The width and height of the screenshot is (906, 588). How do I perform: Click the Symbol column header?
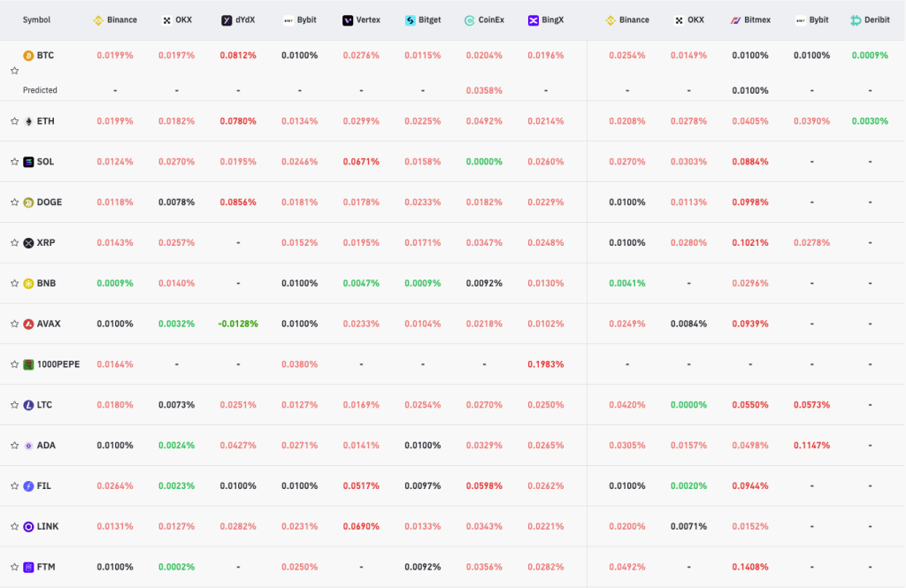[36, 20]
